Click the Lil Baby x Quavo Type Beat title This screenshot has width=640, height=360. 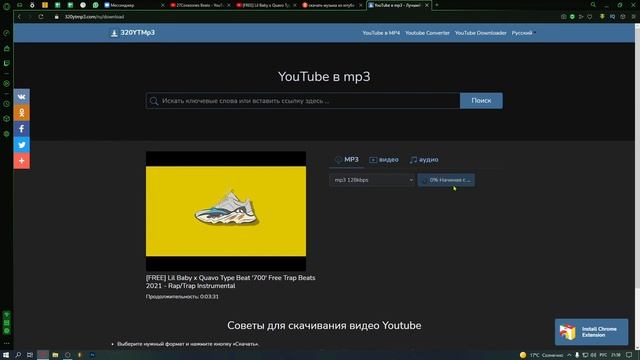(231, 282)
